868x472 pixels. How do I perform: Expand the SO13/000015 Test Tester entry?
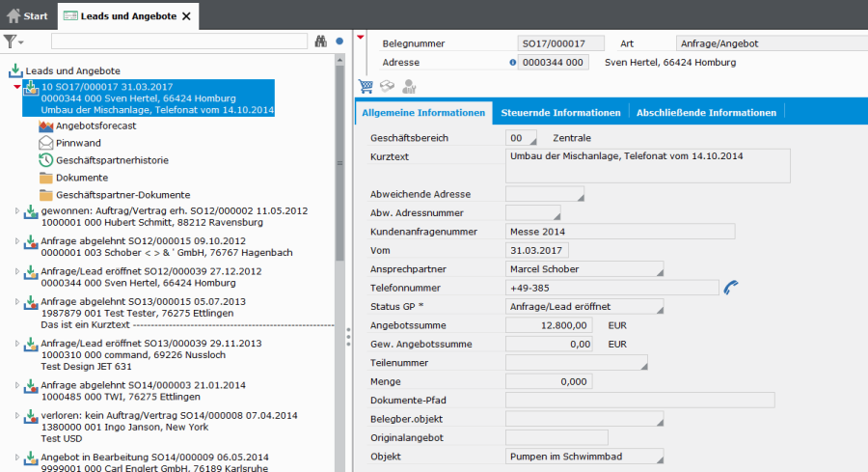tap(17, 301)
